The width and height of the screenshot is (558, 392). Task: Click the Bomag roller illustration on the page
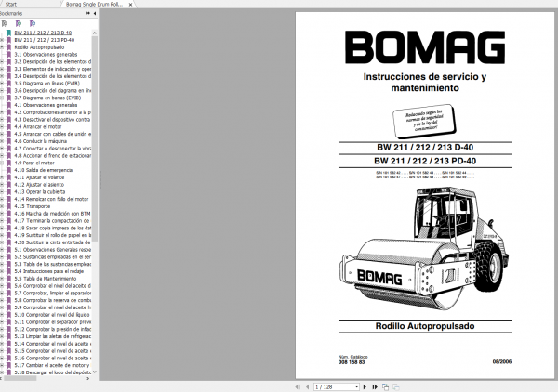pos(424,248)
